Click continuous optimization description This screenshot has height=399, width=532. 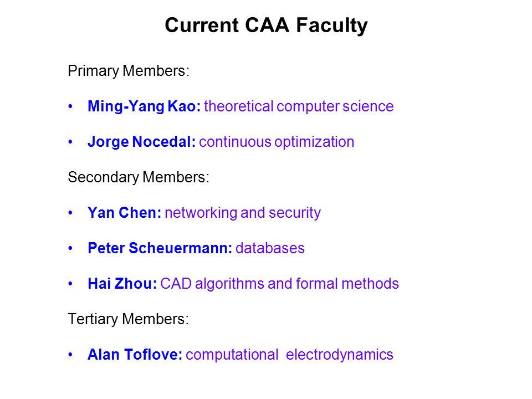tap(277, 142)
